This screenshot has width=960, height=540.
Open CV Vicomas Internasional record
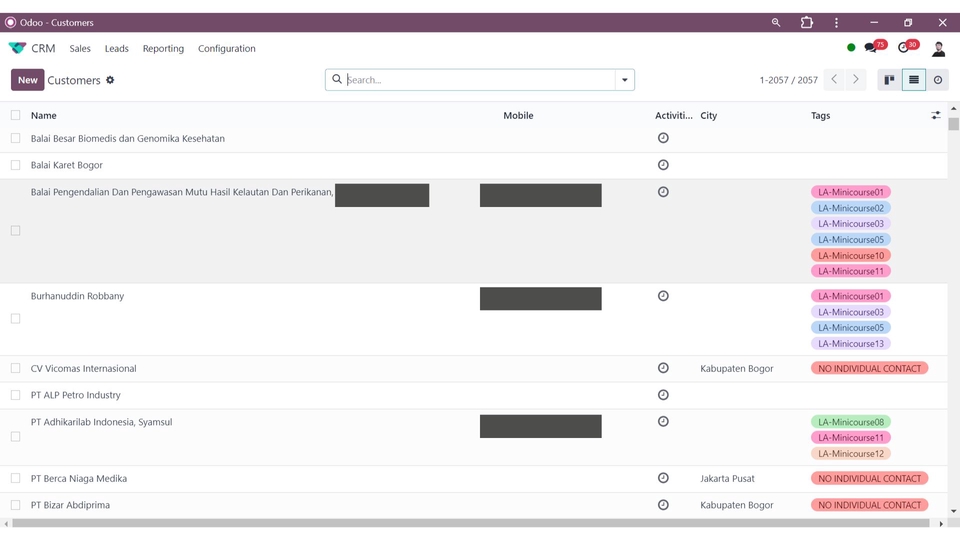tap(83, 369)
